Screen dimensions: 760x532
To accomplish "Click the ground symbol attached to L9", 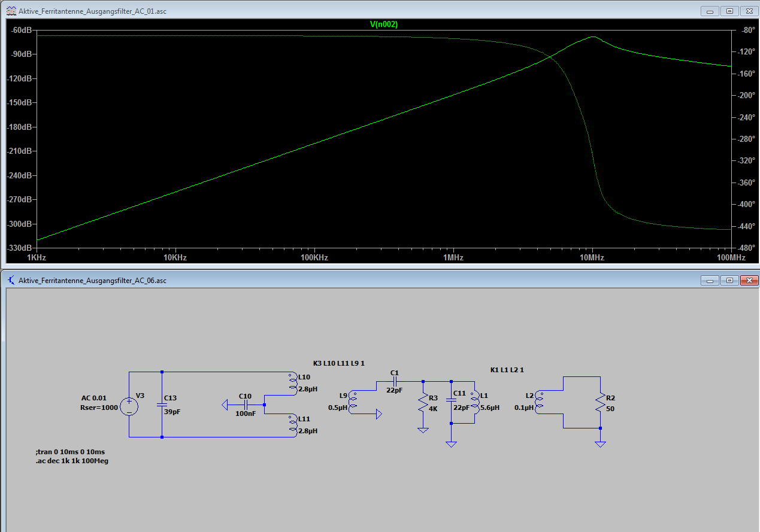I will [378, 414].
